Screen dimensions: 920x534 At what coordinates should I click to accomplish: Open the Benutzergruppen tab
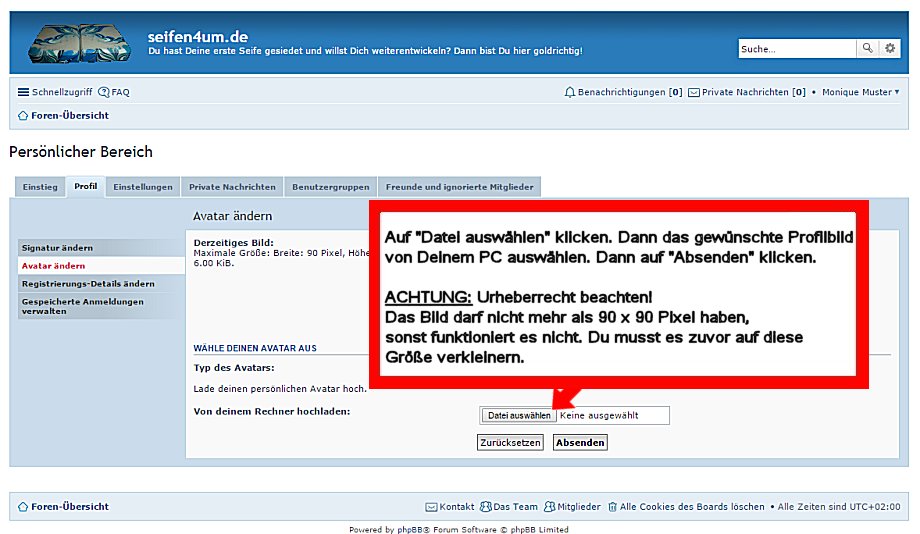(328, 187)
